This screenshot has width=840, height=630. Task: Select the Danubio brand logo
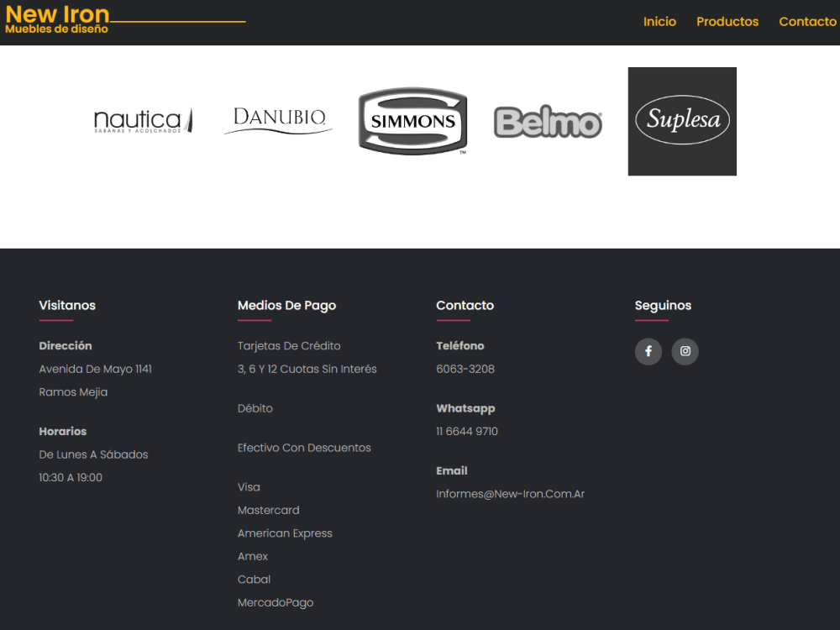click(278, 118)
